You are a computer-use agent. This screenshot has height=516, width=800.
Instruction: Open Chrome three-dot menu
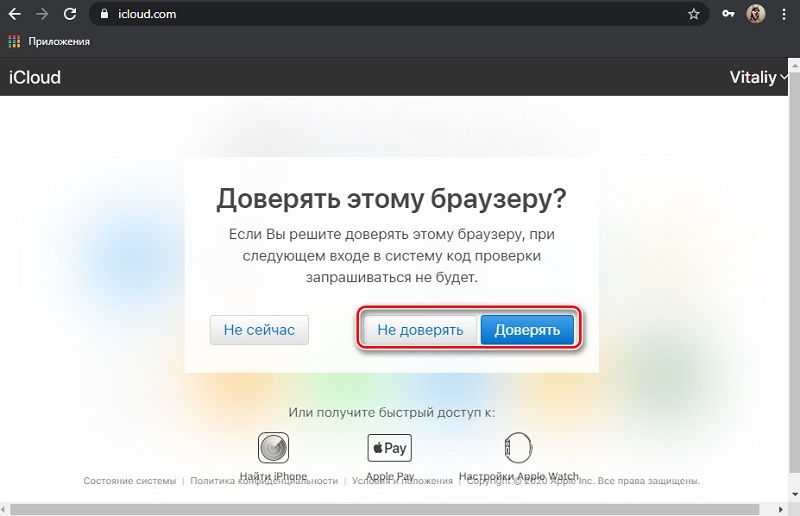784,14
